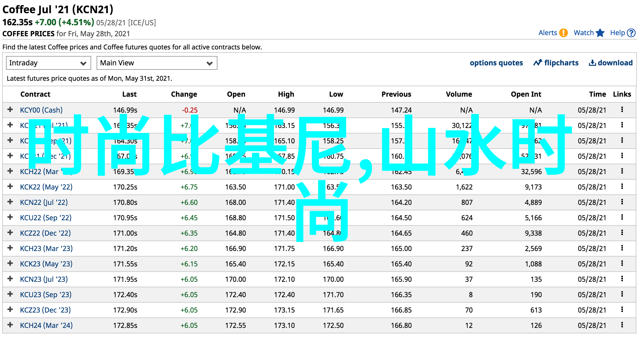Sort by Open Int column header
The height and width of the screenshot is (340, 644).
coord(526,94)
